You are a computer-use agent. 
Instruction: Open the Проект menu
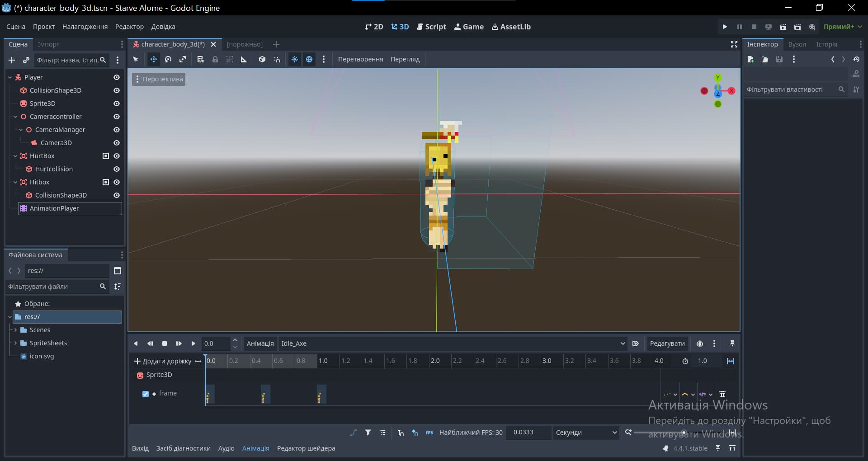coord(44,27)
